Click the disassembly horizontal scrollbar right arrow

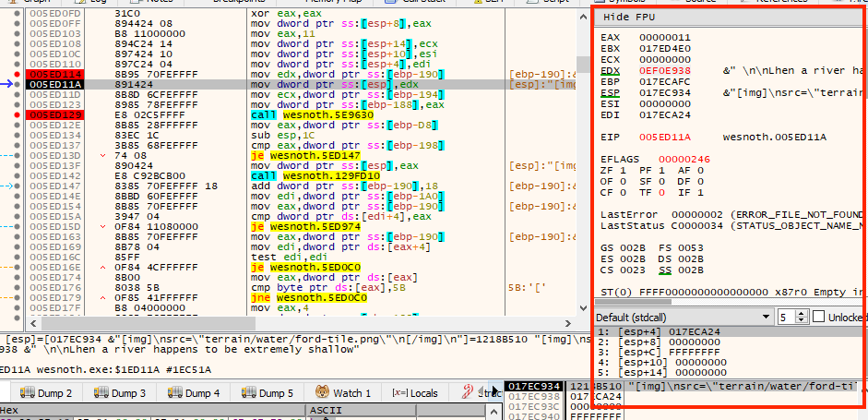coord(568,322)
